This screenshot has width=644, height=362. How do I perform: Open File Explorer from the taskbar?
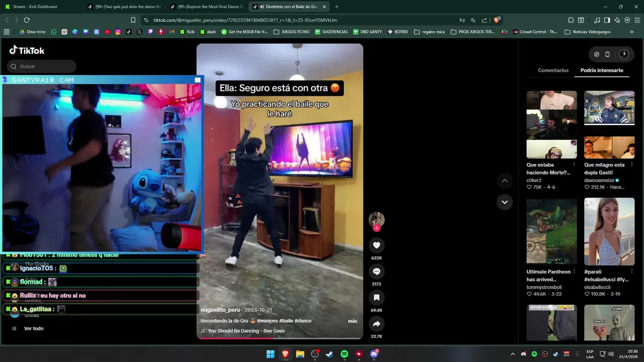(300, 354)
